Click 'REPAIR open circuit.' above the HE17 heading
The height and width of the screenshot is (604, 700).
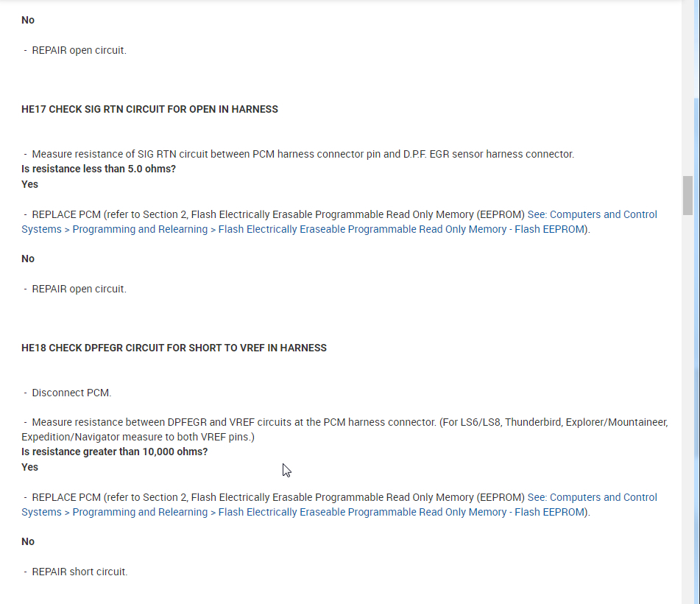tap(79, 51)
